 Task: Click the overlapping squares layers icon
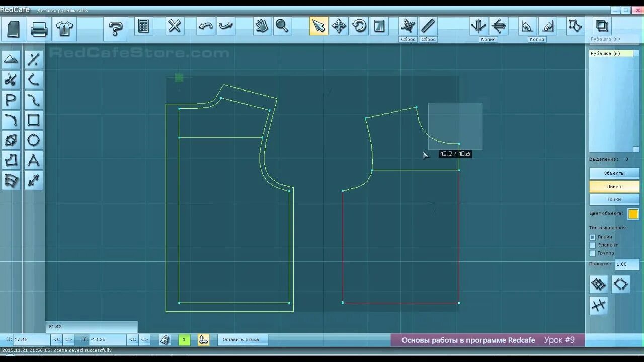click(x=602, y=26)
